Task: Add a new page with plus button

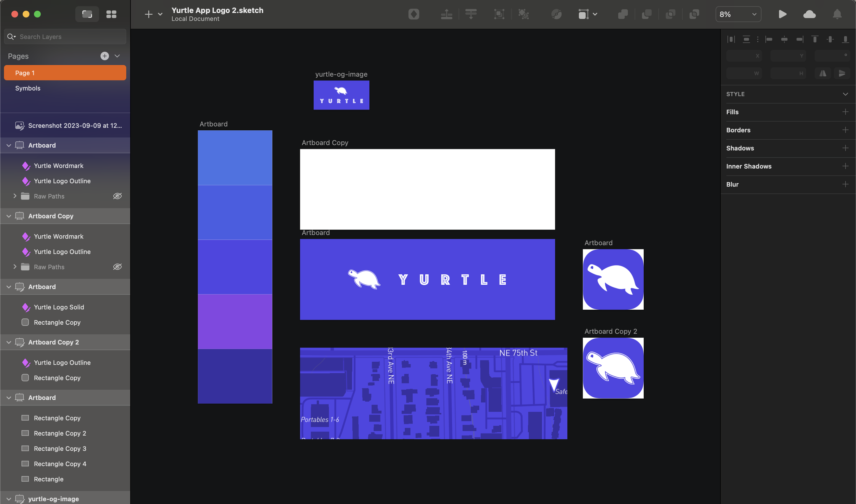Action: pos(105,56)
